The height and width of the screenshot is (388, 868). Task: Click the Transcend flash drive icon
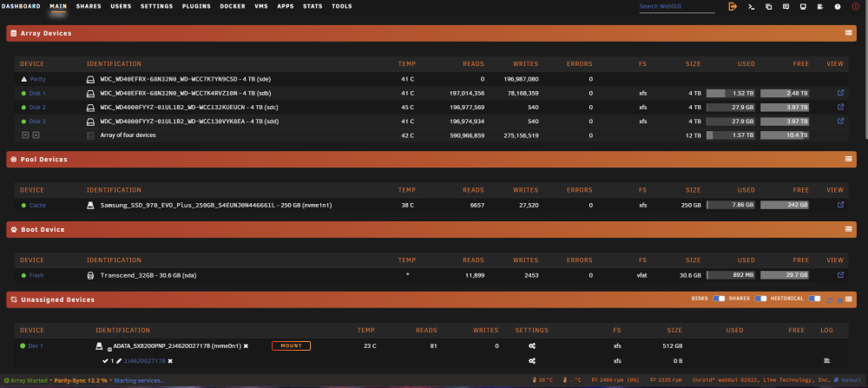[91, 275]
